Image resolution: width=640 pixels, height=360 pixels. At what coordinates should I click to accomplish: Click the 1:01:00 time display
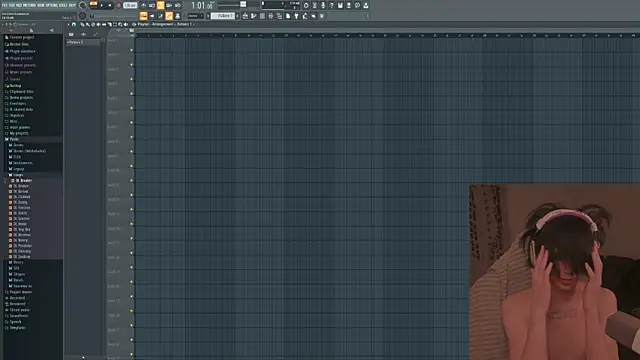[x=202, y=6]
